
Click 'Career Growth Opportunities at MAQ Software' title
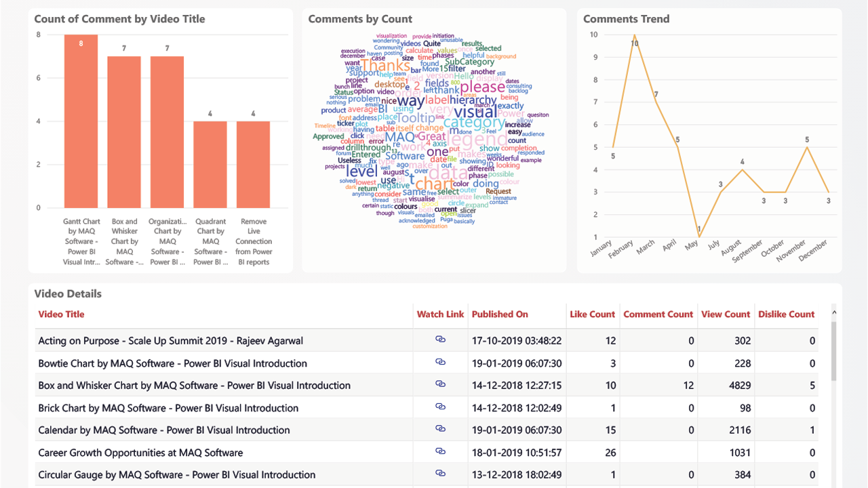tap(140, 453)
